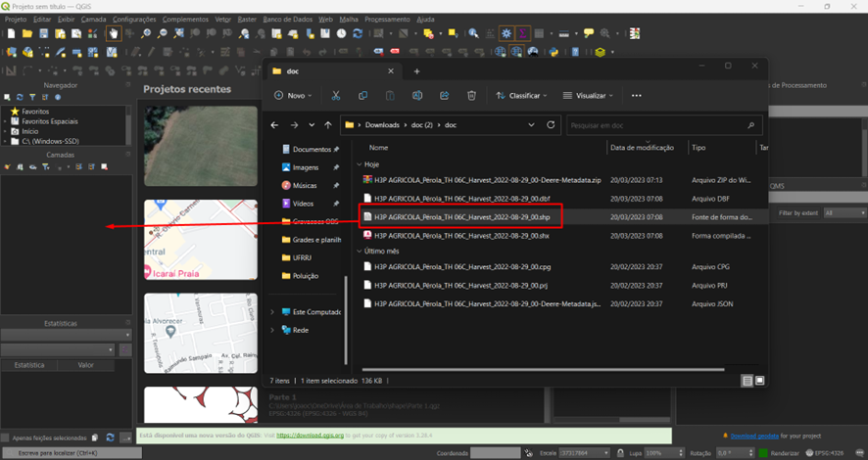Open the Visualizar view dropdown
The image size is (868, 460).
click(588, 96)
